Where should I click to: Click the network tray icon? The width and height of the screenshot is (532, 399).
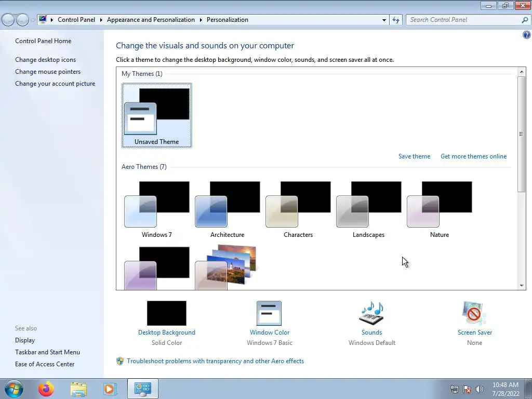454,389
